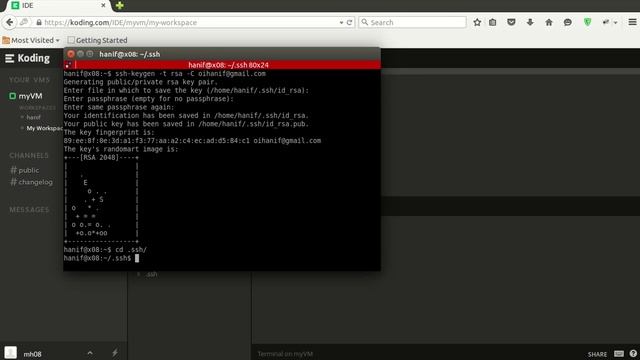This screenshot has height=360, width=640.
Task: Show bookmarks with the clipboard list icon
Action: click(493, 22)
